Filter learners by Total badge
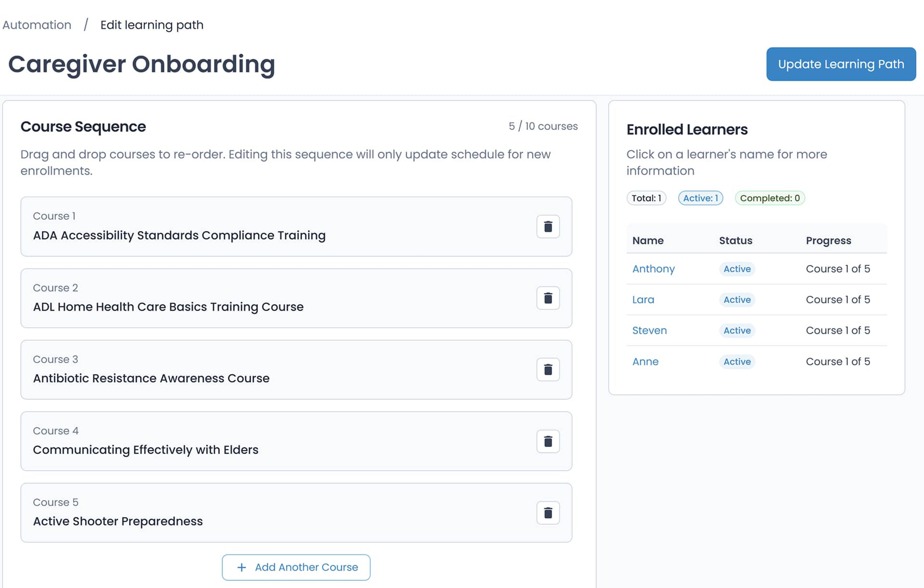Screen dimensions: 924x588 646,198
